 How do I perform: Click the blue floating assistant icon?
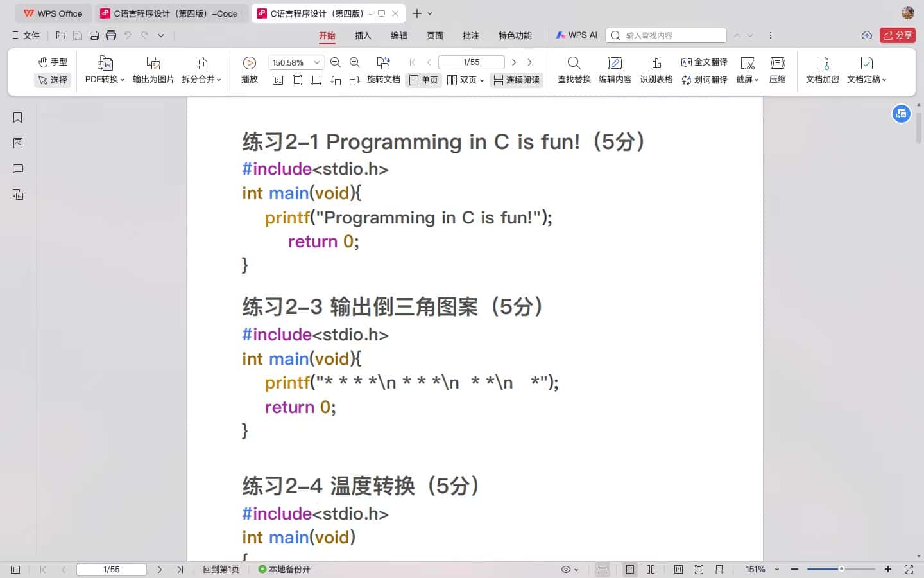pyautogui.click(x=902, y=114)
